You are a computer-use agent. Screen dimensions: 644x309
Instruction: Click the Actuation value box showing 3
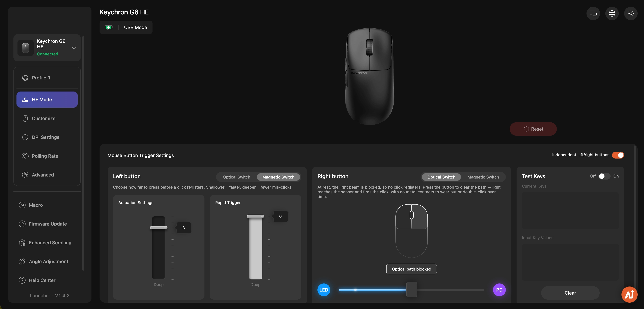[184, 228]
